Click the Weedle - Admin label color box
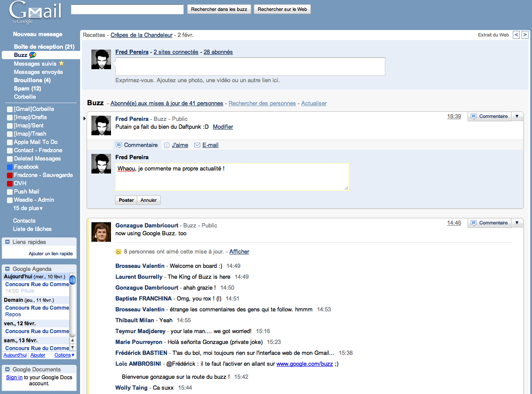 click(10, 200)
